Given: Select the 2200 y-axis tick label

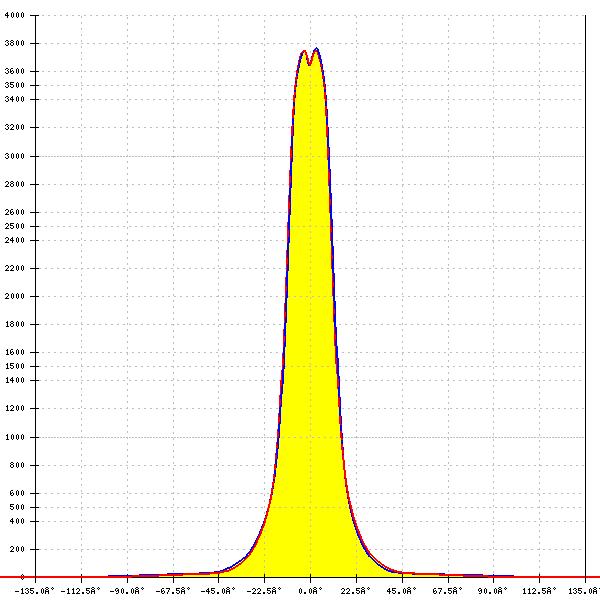Looking at the screenshot, I should pyautogui.click(x=15, y=268).
